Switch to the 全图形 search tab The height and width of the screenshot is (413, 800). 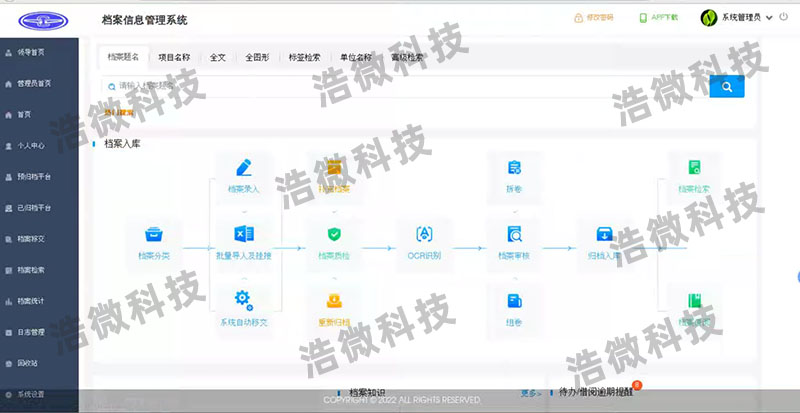coord(257,57)
